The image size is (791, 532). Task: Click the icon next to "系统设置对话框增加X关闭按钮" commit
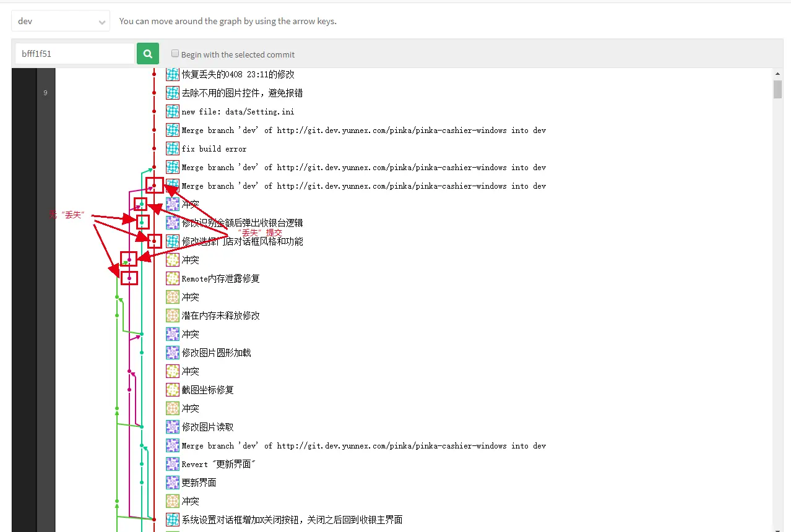pyautogui.click(x=171, y=520)
